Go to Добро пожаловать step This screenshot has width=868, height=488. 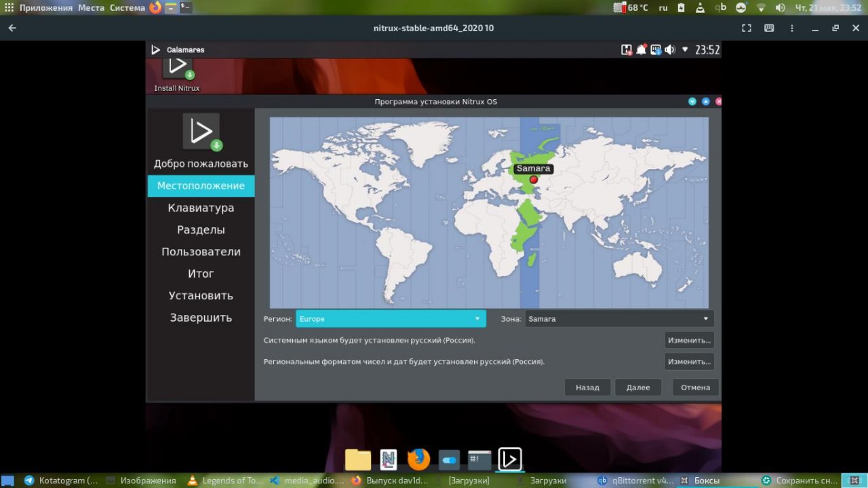[x=201, y=164]
